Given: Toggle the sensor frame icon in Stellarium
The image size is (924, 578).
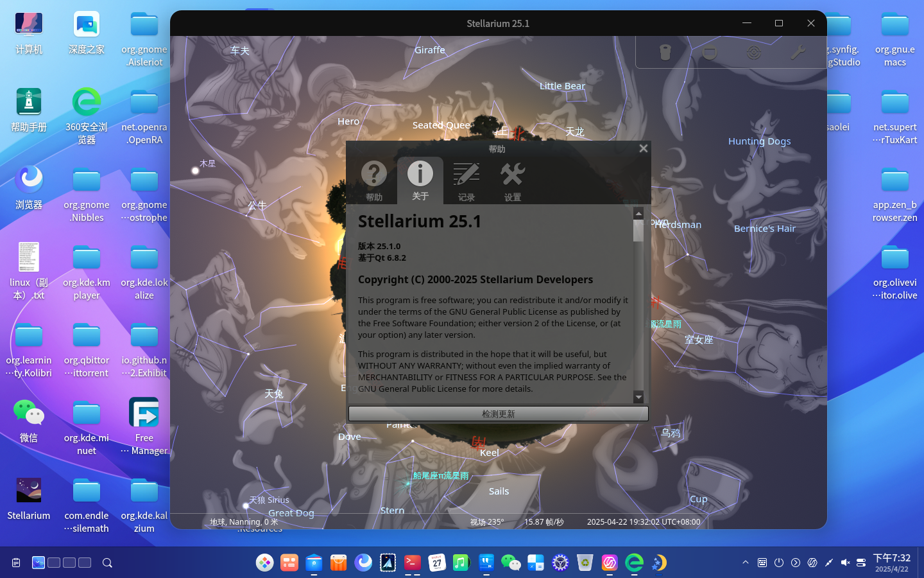Looking at the screenshot, I should [710, 52].
